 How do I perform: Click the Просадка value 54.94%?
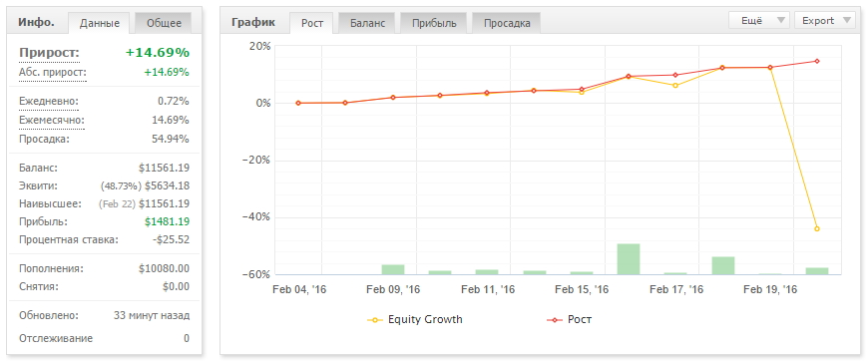171,139
